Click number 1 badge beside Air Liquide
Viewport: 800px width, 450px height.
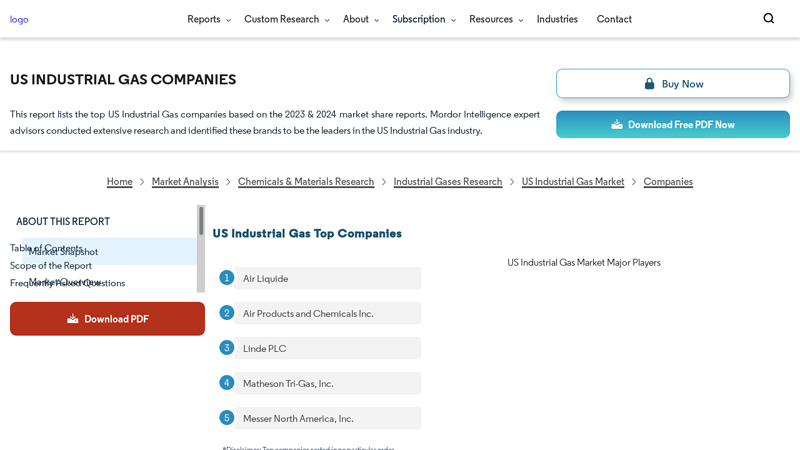227,278
